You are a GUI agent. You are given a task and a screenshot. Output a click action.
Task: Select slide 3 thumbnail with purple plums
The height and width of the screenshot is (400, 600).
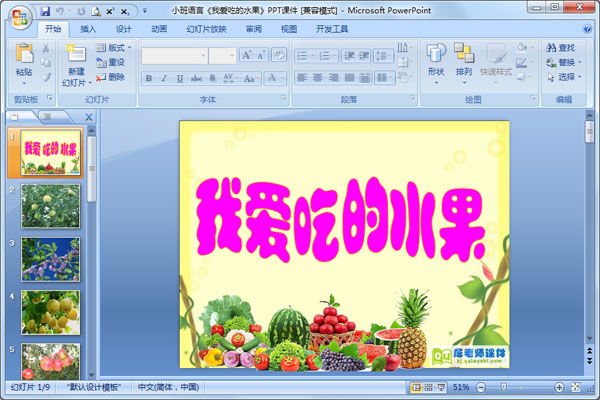coord(51,259)
